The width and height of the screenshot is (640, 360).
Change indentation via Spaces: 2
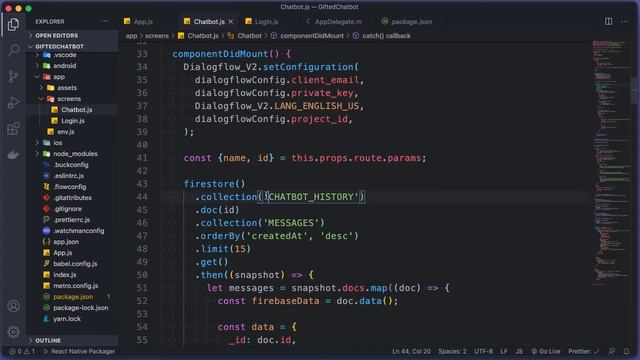(x=452, y=351)
